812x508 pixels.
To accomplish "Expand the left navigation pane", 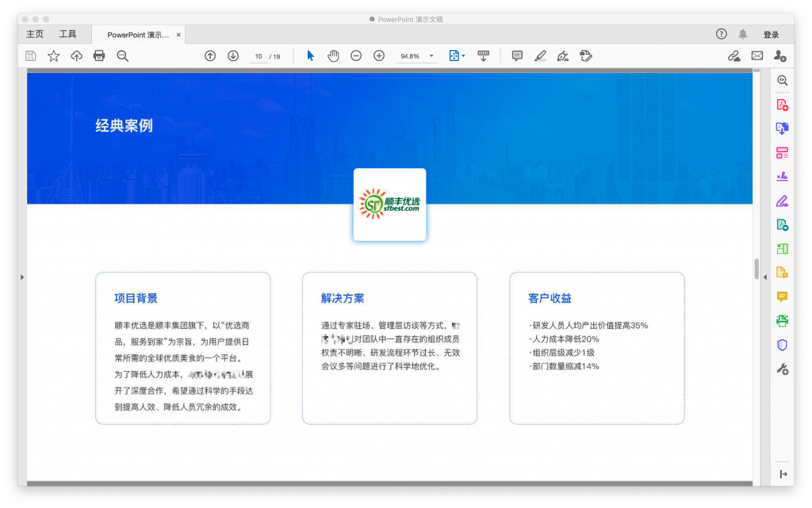I will (x=22, y=277).
